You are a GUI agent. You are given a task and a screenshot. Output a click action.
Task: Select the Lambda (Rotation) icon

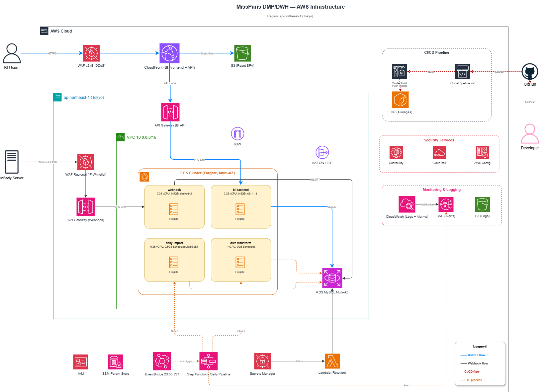332,361
